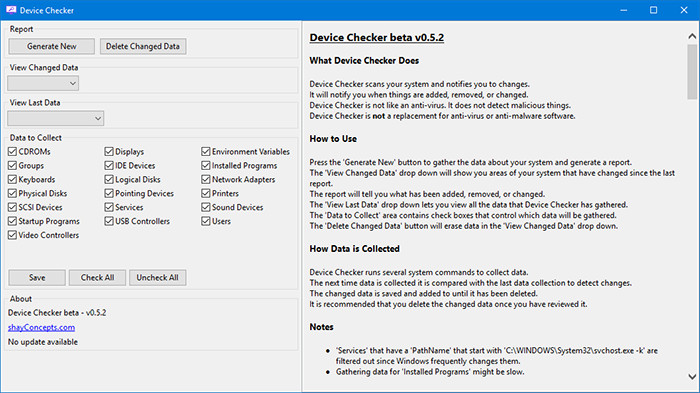Click the Delete Changed Data button
700x393 pixels.
click(x=143, y=46)
